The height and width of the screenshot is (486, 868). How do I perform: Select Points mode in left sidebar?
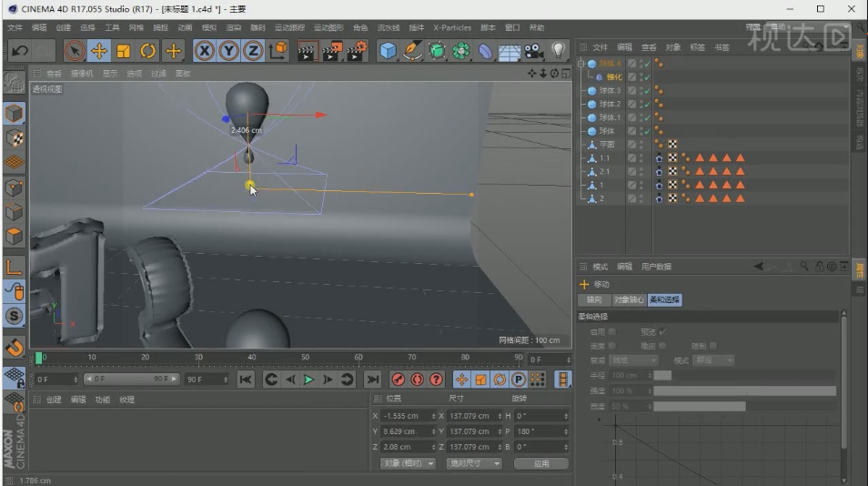coord(14,187)
